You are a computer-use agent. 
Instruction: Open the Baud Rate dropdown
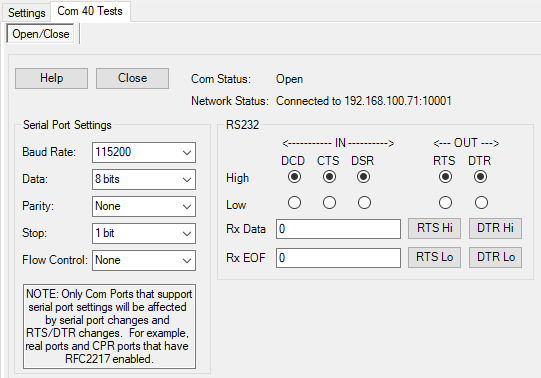point(144,152)
